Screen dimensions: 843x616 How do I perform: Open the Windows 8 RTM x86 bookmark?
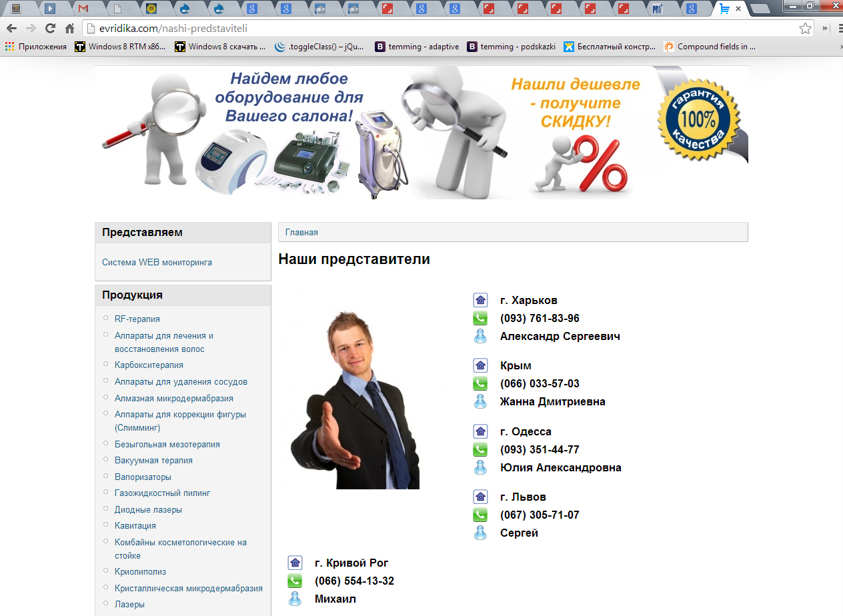coord(120,47)
